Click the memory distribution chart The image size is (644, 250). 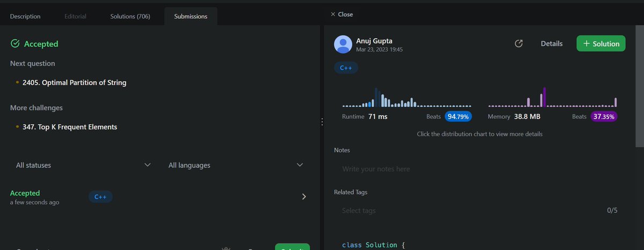pos(552,97)
